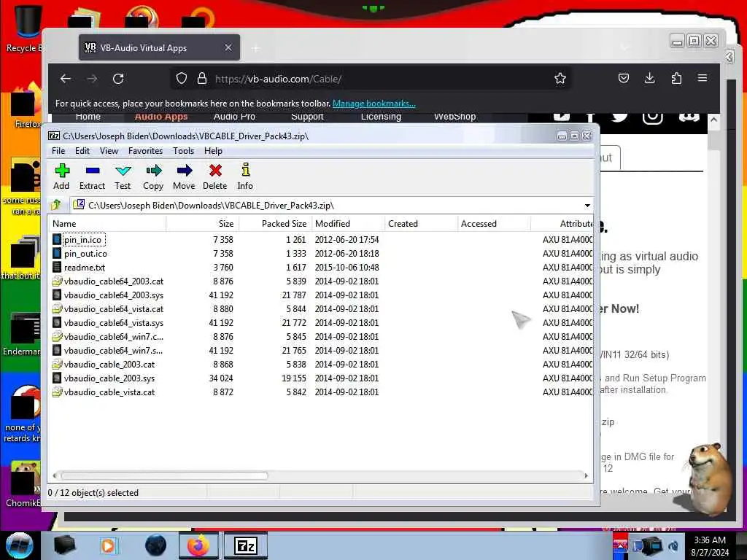Click the horizontal scrollbar right arrow
This screenshot has height=560, width=747.
pyautogui.click(x=586, y=475)
